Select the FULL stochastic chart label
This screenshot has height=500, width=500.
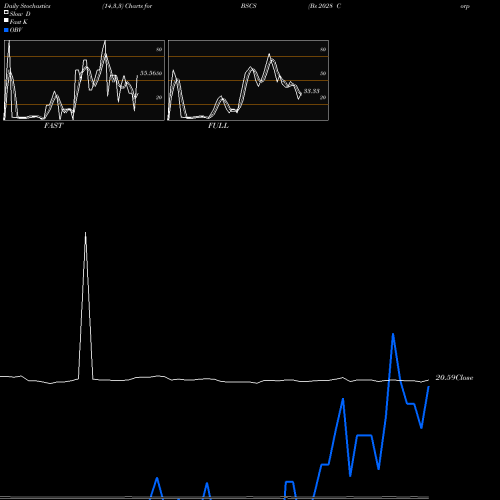pos(218,126)
